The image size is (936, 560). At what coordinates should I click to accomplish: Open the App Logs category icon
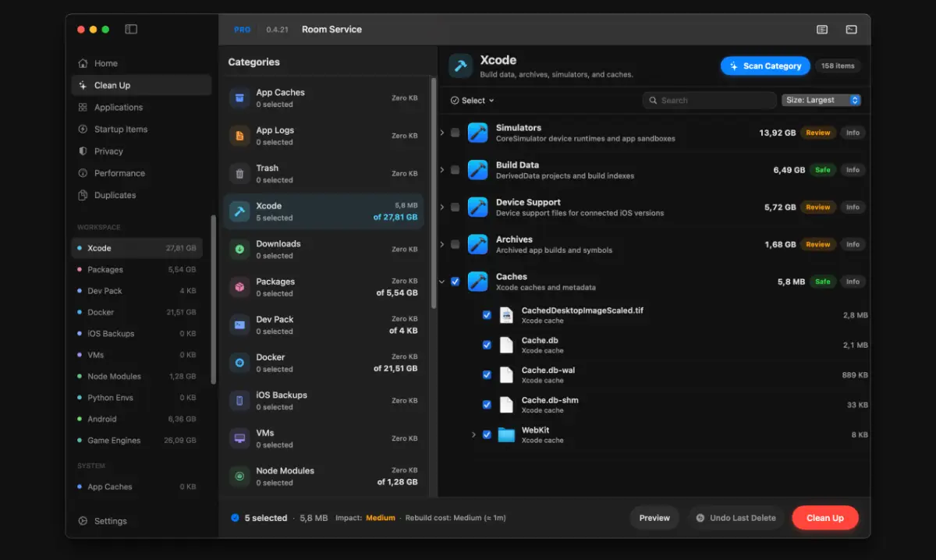coord(239,136)
